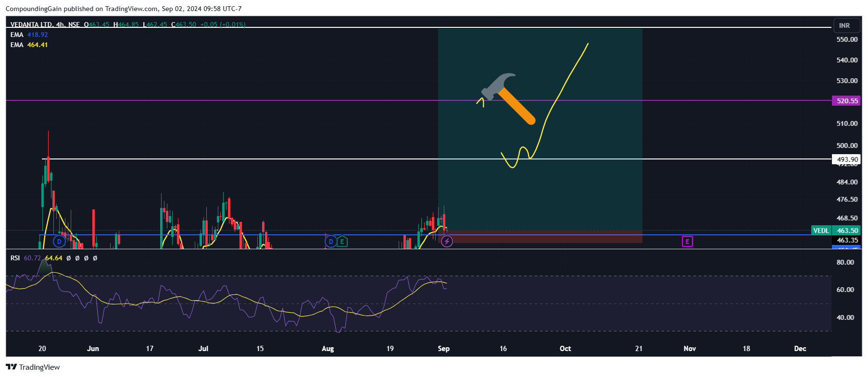Click the 463.50 last price label

coord(847,231)
